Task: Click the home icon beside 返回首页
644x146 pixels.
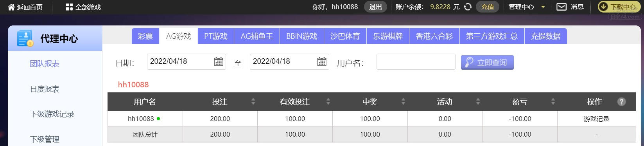Action: pos(11,7)
